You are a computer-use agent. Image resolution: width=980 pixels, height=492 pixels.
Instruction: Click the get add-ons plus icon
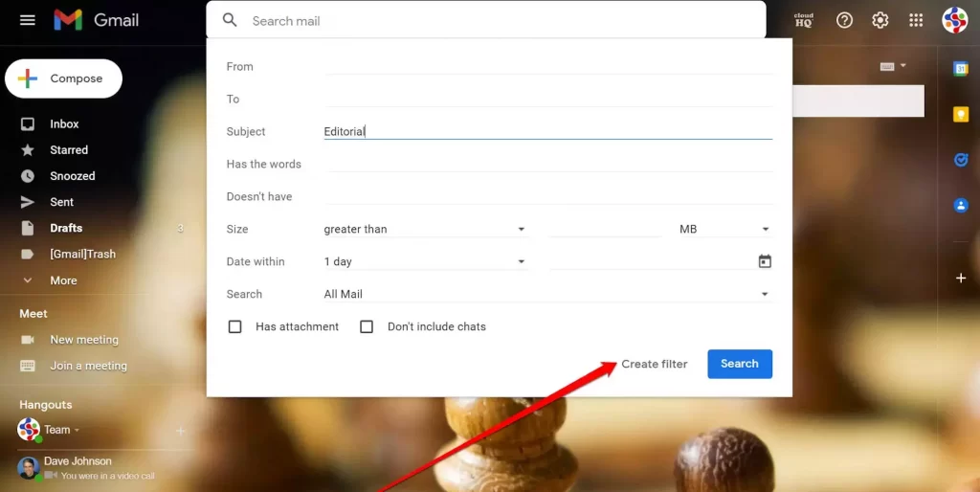pos(961,279)
